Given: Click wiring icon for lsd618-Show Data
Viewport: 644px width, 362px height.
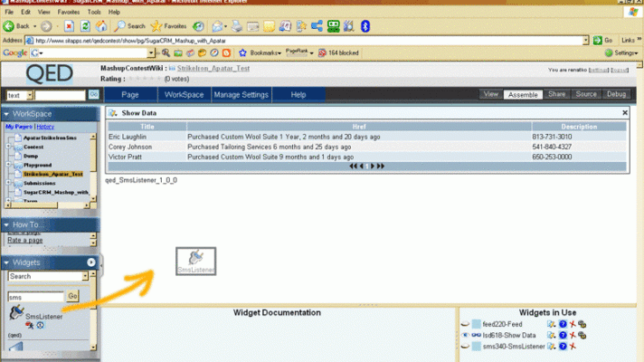Looking at the screenshot, I should (582, 335).
